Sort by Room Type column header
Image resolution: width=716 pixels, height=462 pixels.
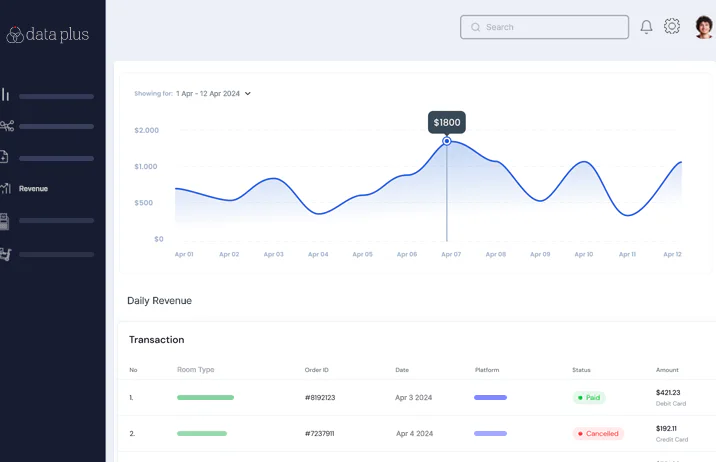coord(195,370)
